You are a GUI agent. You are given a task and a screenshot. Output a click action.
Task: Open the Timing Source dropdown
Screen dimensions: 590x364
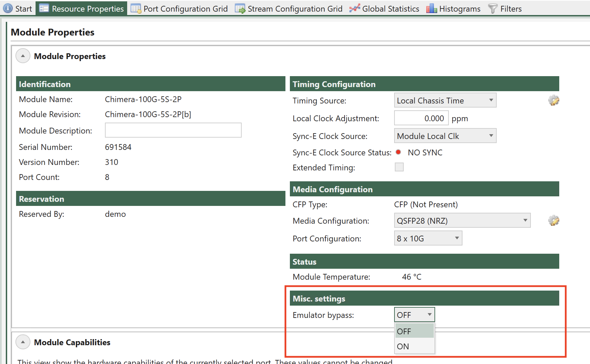click(445, 100)
